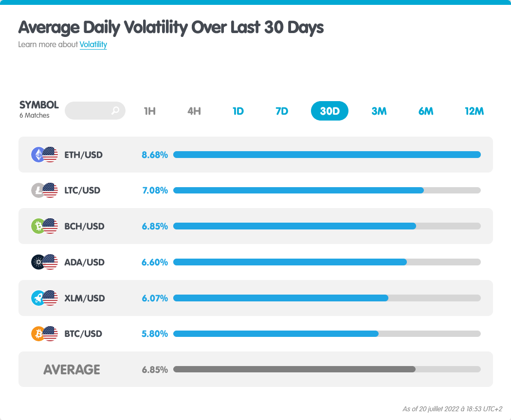Click the BCH/USD Bitcoin Cash icon
The image size is (511, 420).
(37, 226)
